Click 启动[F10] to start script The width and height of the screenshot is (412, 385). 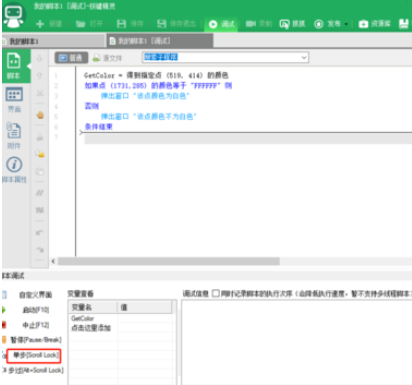36,310
